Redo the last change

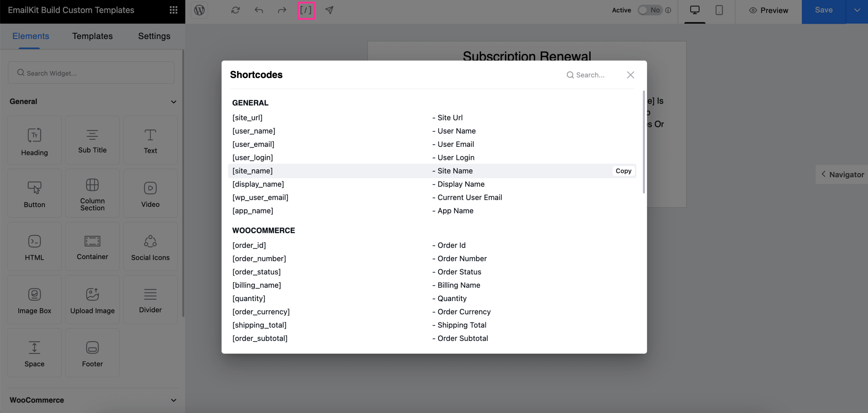click(x=282, y=10)
